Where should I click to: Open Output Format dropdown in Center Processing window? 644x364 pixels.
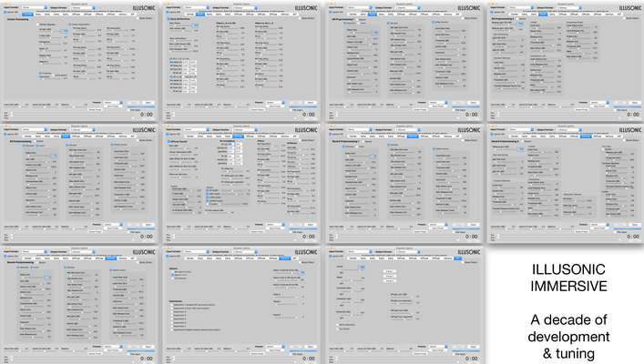pos(83,7)
